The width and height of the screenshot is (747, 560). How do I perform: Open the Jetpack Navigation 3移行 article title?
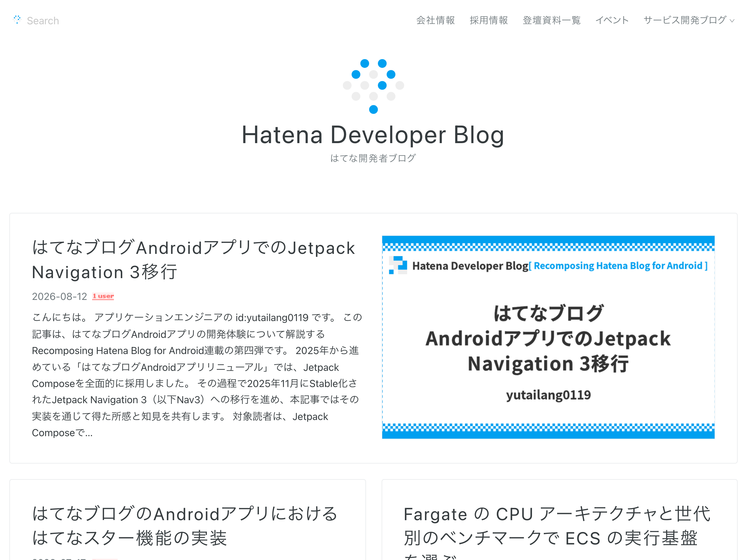[x=193, y=259]
